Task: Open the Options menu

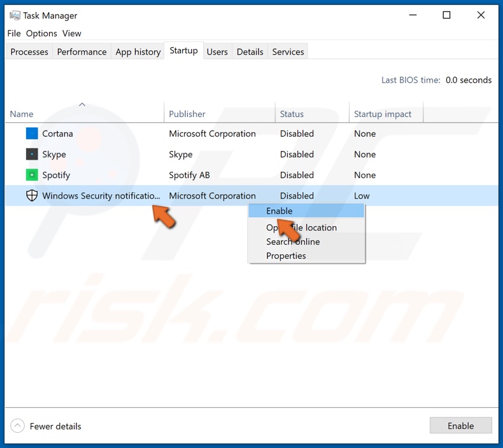Action: (x=41, y=33)
